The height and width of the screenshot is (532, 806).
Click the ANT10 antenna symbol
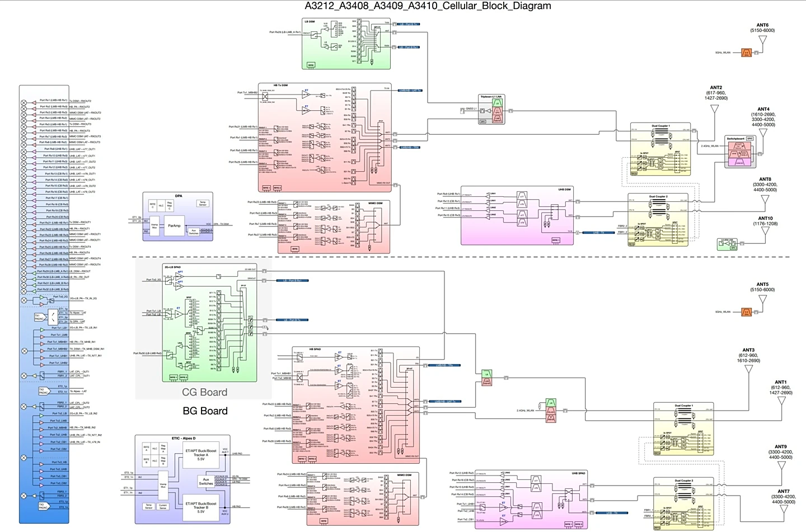[x=765, y=232]
